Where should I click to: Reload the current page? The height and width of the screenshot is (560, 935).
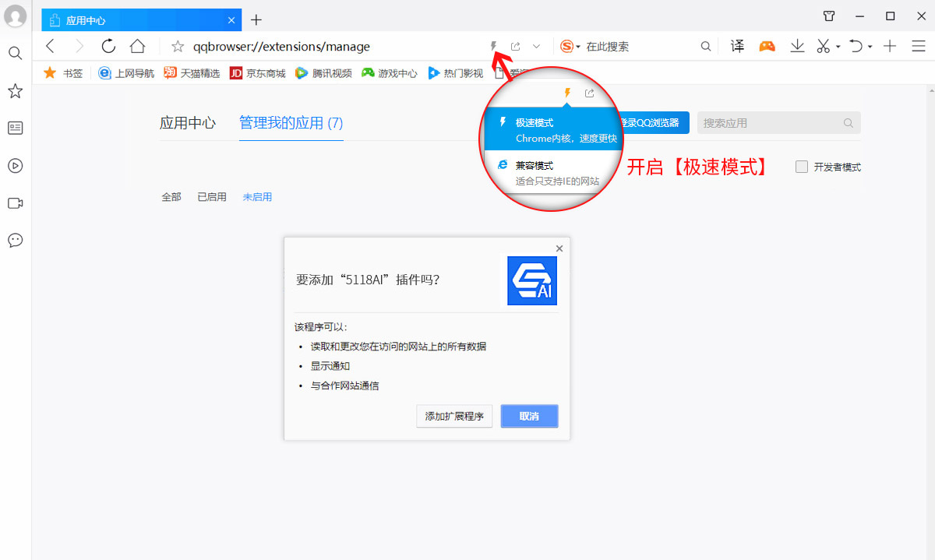pyautogui.click(x=108, y=46)
